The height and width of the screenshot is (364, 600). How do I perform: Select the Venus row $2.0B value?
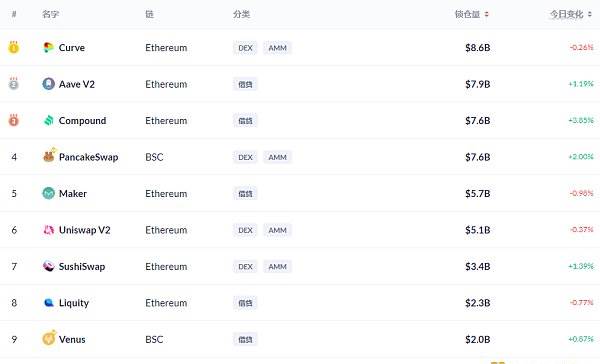pos(478,340)
